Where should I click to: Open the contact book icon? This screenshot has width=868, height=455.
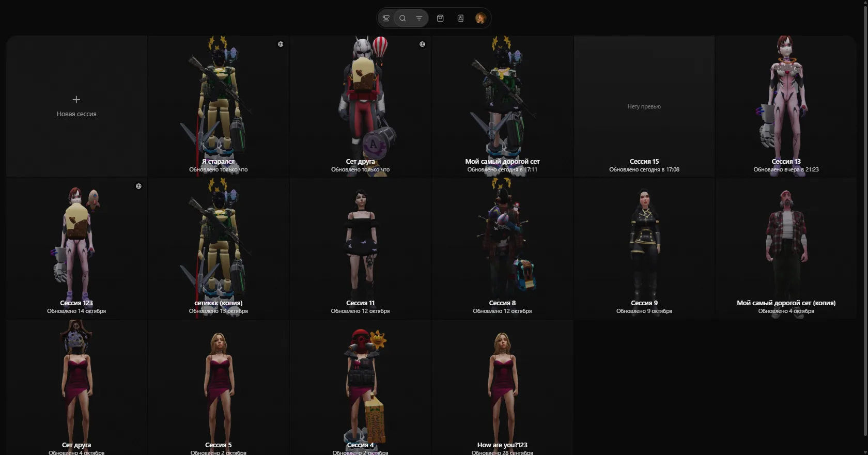tap(460, 18)
